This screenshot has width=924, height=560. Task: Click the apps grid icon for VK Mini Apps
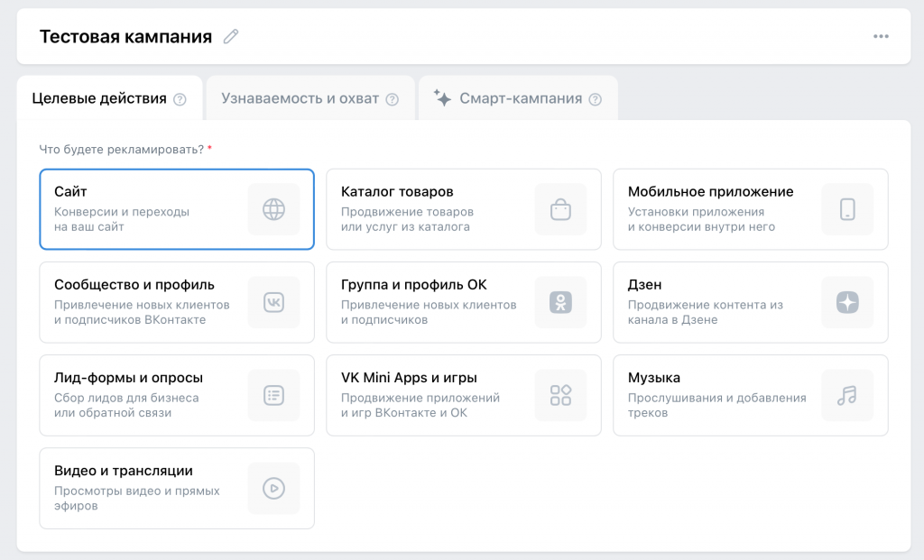[x=560, y=396]
